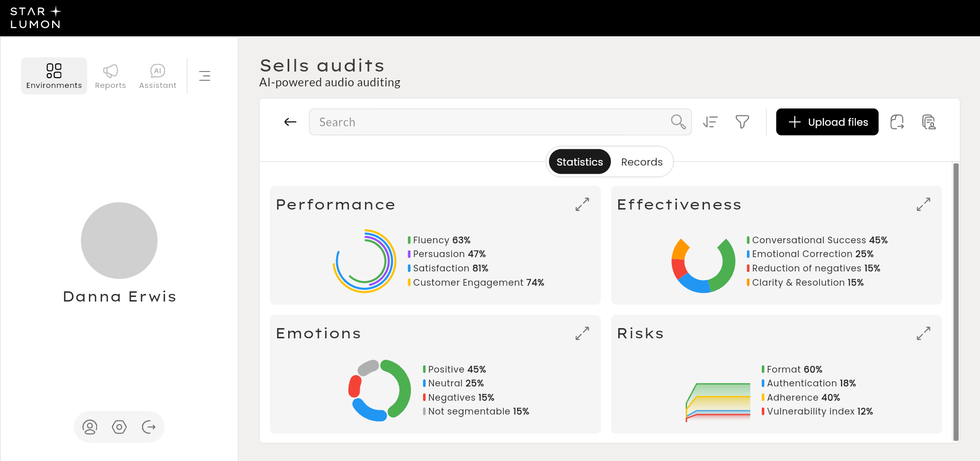The height and width of the screenshot is (461, 980).
Task: Switch to Records view
Action: coord(642,162)
